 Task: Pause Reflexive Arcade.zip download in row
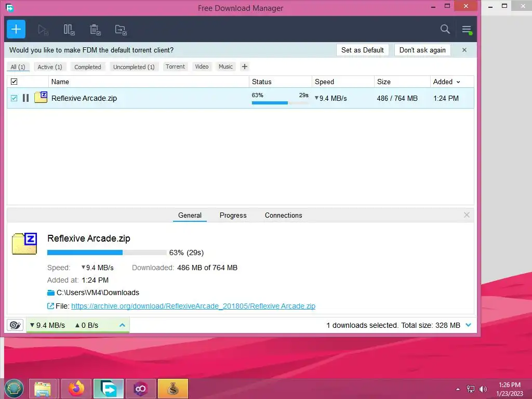pyautogui.click(x=26, y=98)
